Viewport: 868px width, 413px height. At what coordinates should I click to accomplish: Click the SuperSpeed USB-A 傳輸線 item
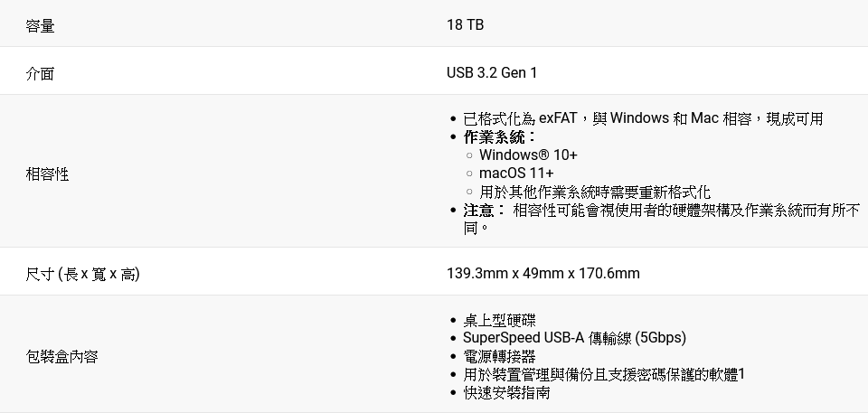[574, 338]
